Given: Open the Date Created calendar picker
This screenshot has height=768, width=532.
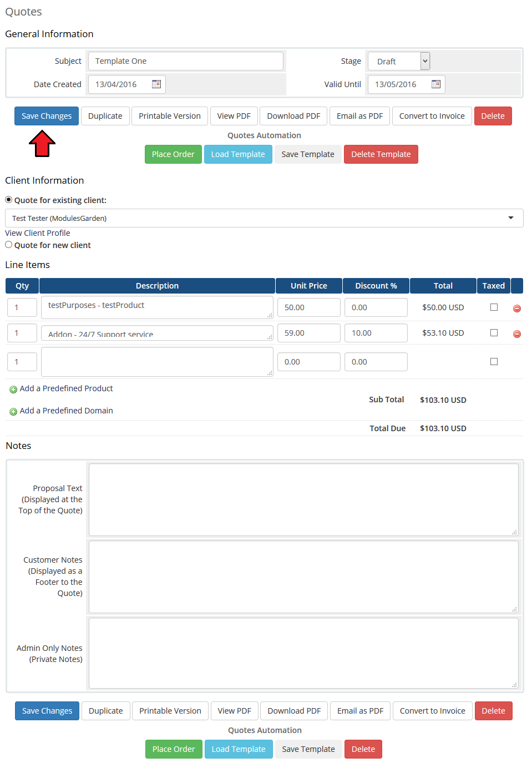Looking at the screenshot, I should click(156, 84).
